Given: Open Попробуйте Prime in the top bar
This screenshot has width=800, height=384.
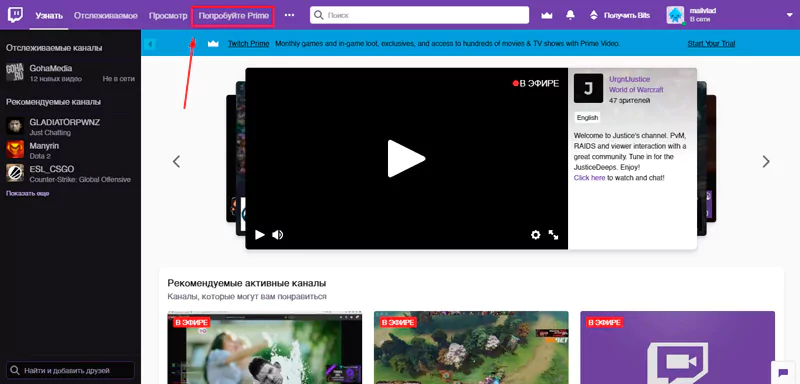Looking at the screenshot, I should click(234, 16).
